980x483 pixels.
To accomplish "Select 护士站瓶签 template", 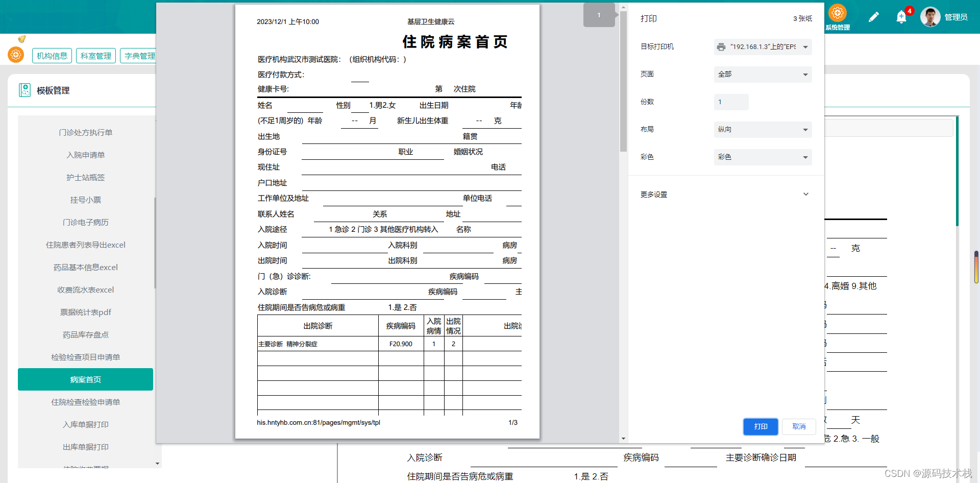I will coord(86,177).
